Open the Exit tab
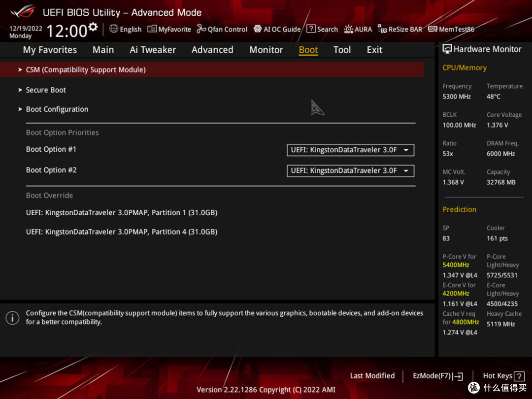532x399 pixels. [x=374, y=50]
